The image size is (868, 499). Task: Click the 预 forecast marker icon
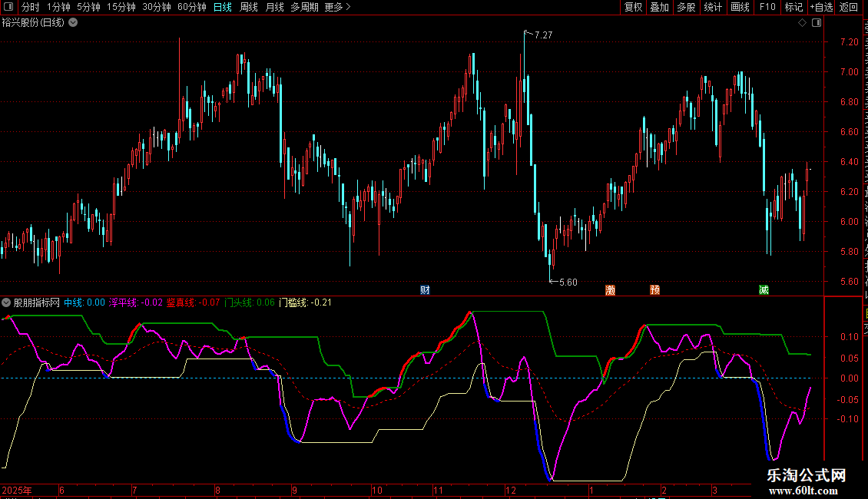654,290
